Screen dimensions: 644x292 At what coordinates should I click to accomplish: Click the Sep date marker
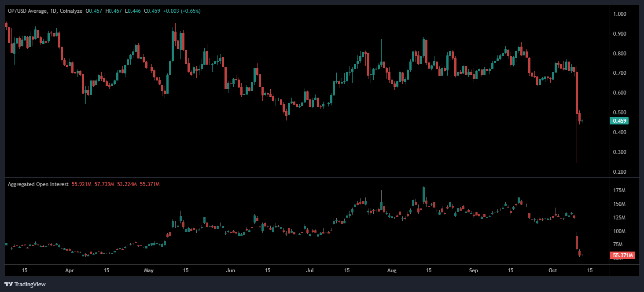473,270
